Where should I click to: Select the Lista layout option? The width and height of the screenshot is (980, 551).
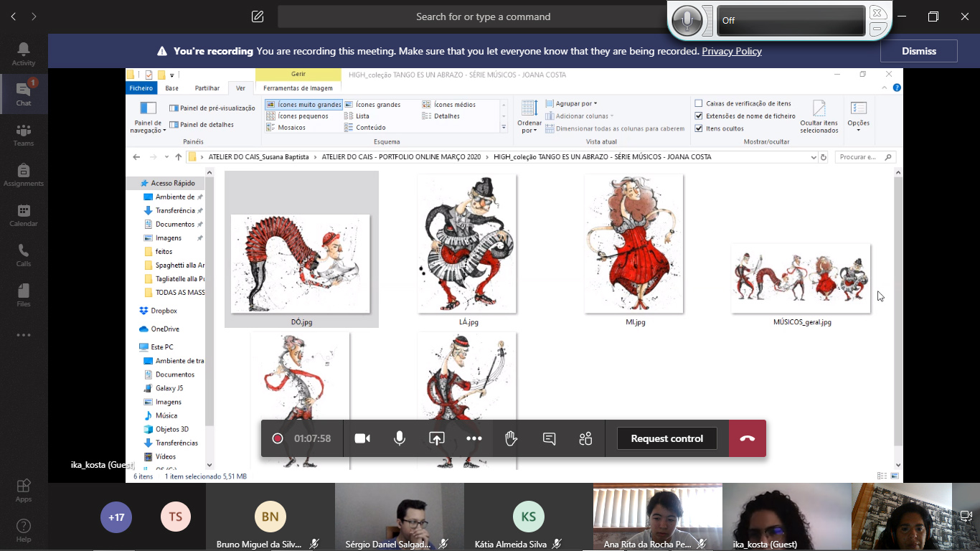[357, 116]
